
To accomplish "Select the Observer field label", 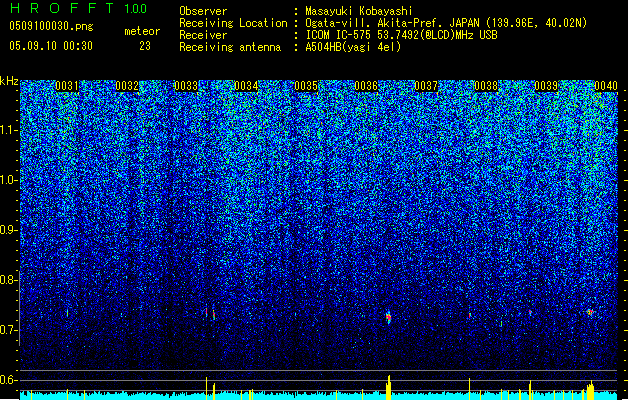I will [x=203, y=11].
